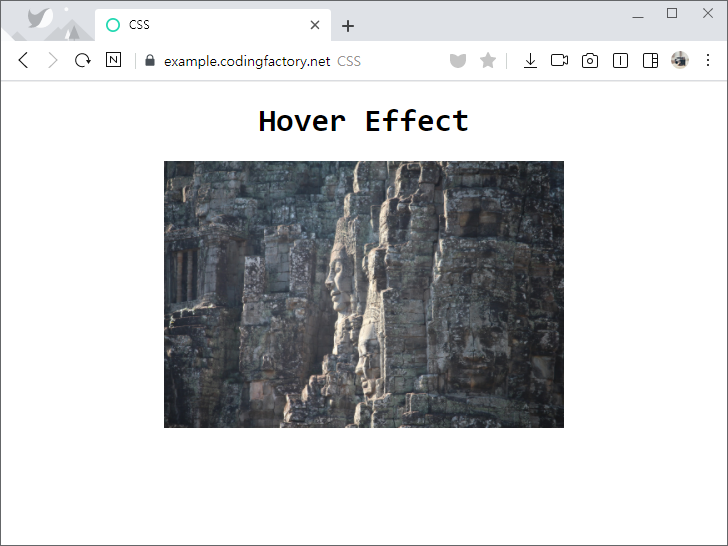Click the shield protection icon
This screenshot has height=546, width=728.
[458, 60]
